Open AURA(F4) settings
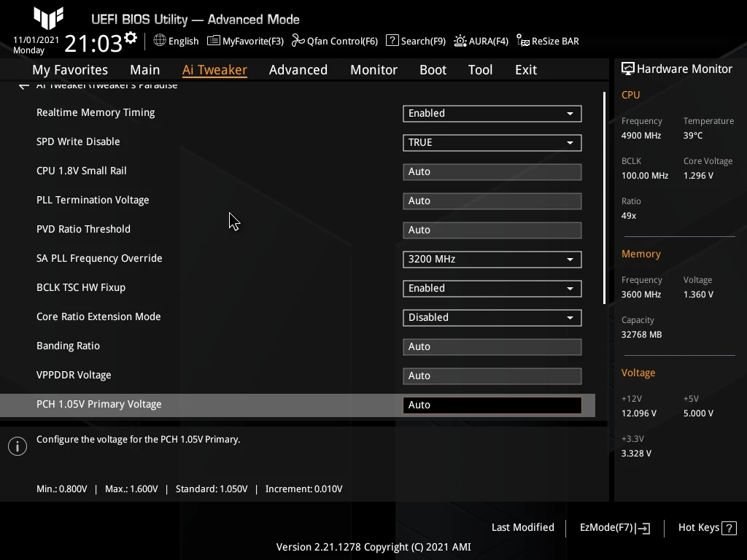The height and width of the screenshot is (560, 747). click(x=488, y=41)
